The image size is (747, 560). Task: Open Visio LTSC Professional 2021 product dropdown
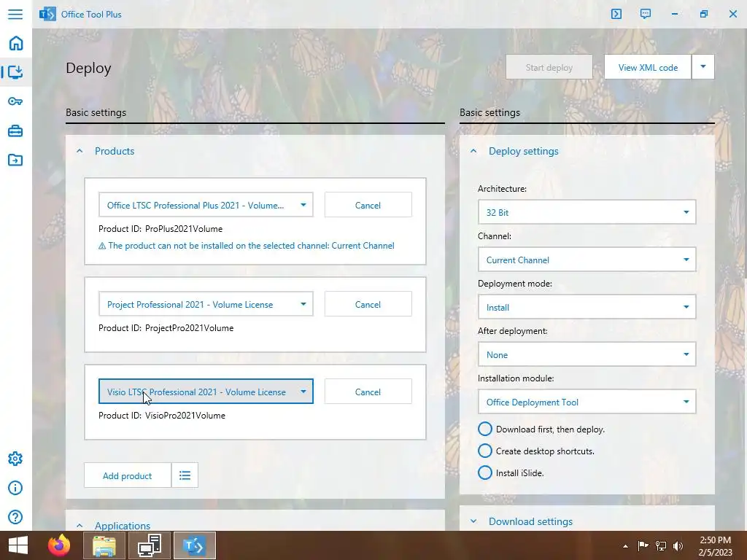206,392
